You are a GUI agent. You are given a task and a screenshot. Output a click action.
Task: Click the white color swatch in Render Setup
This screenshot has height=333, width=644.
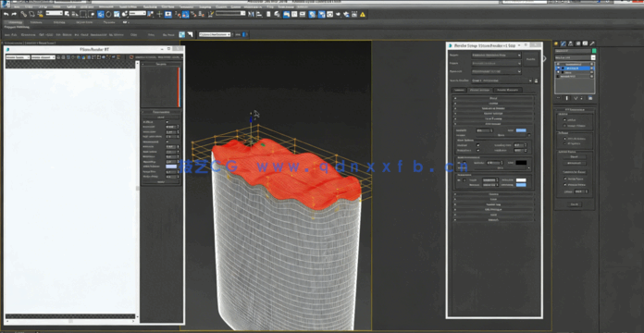[x=521, y=179]
